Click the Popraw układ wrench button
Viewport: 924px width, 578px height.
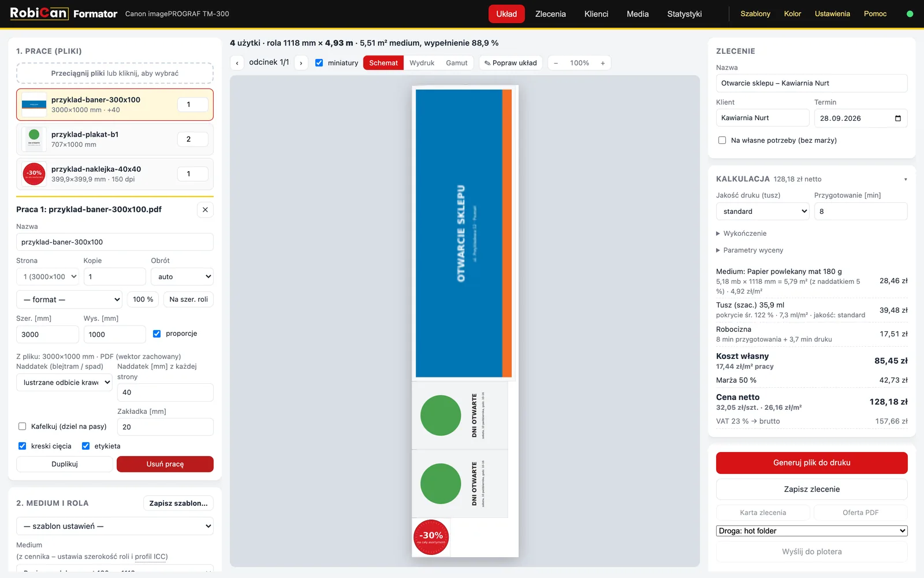point(511,63)
